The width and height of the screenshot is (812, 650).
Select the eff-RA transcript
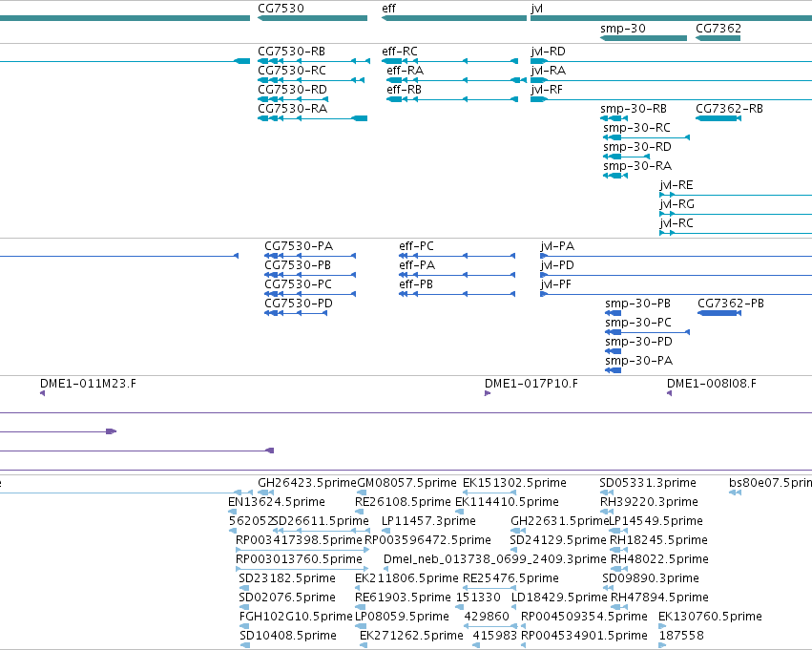(457, 80)
